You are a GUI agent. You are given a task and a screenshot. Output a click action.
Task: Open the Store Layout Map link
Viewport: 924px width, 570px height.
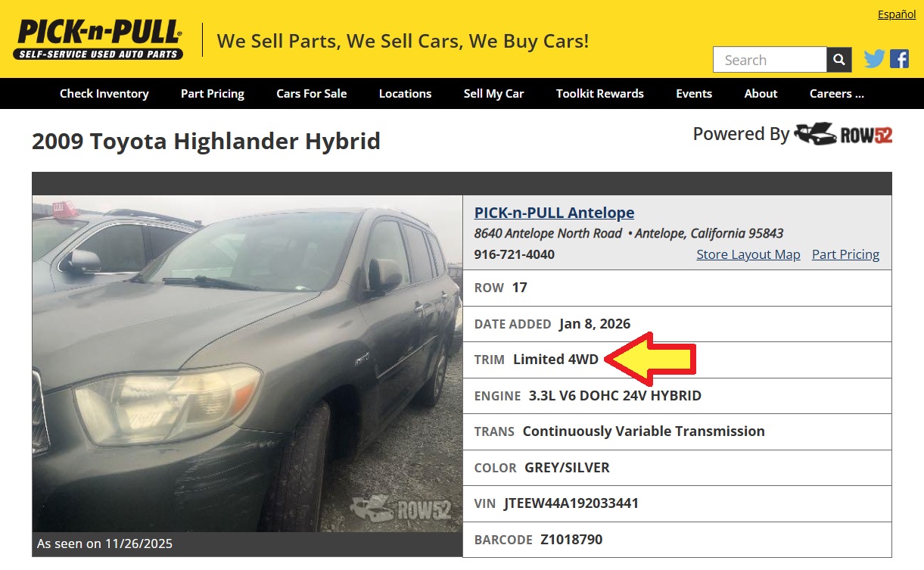748,254
